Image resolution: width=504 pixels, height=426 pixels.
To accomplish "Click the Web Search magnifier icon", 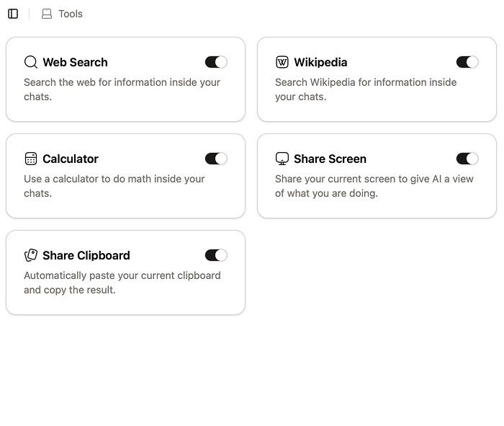I will coord(30,62).
